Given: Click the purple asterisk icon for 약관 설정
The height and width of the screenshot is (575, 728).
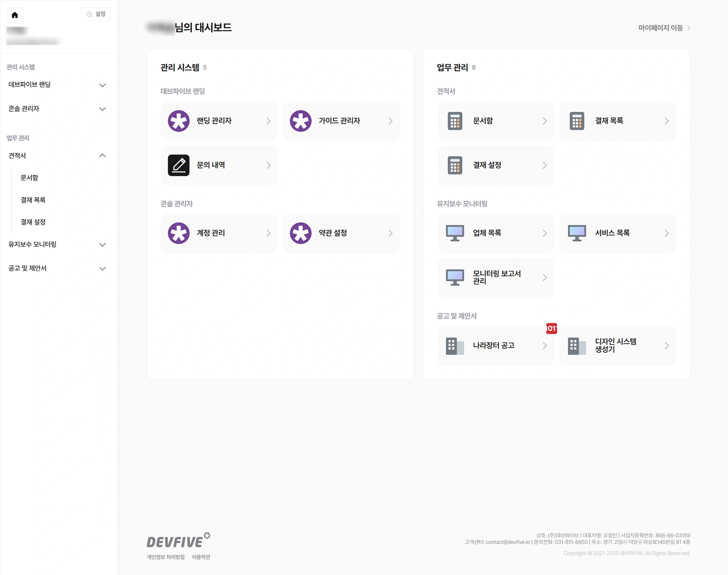Looking at the screenshot, I should [x=301, y=233].
